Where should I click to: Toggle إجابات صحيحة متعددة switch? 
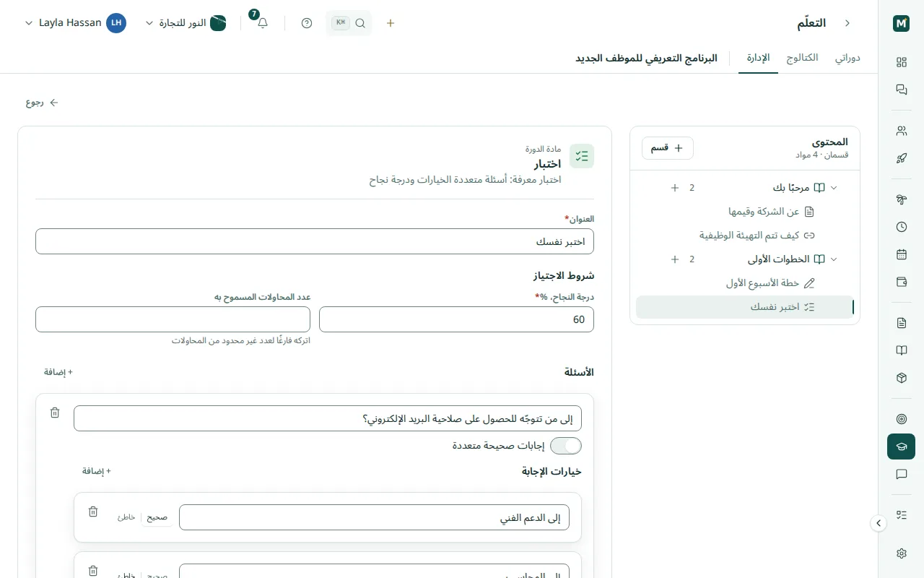566,446
